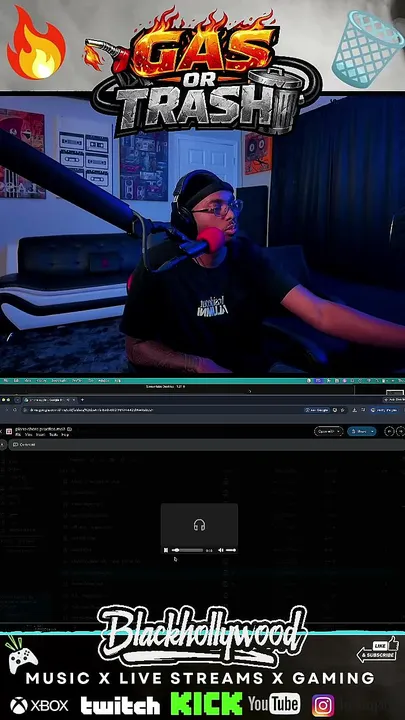Image resolution: width=405 pixels, height=720 pixels.
Task: Open the File menu in the preview
Action: click(x=18, y=434)
